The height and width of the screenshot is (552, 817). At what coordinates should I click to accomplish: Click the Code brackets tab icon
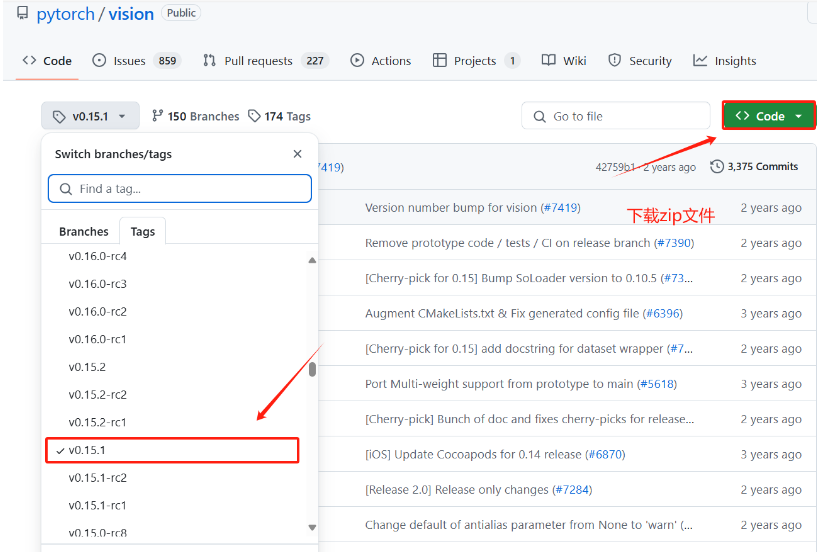point(29,60)
